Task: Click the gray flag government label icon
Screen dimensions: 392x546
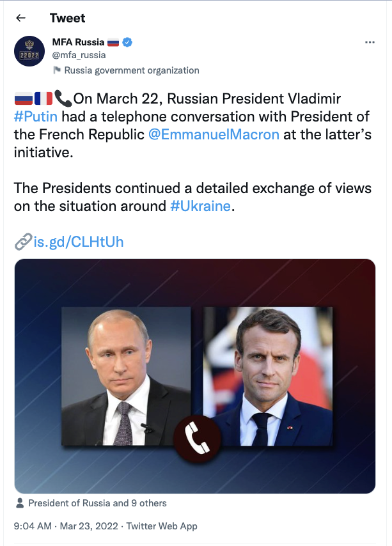Action: 56,70
